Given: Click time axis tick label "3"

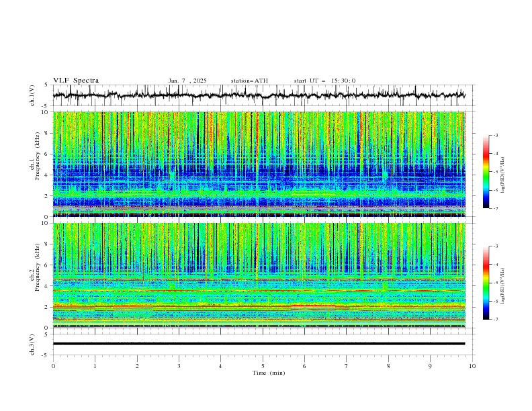Looking at the screenshot, I should (x=179, y=366).
